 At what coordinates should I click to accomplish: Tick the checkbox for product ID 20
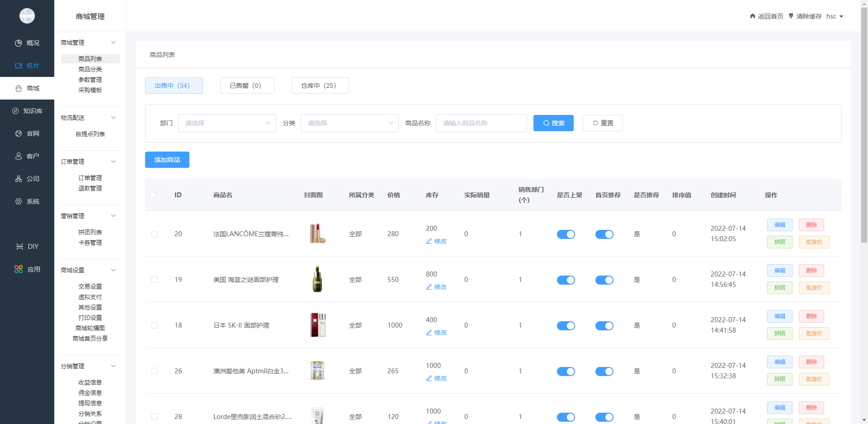(x=155, y=234)
